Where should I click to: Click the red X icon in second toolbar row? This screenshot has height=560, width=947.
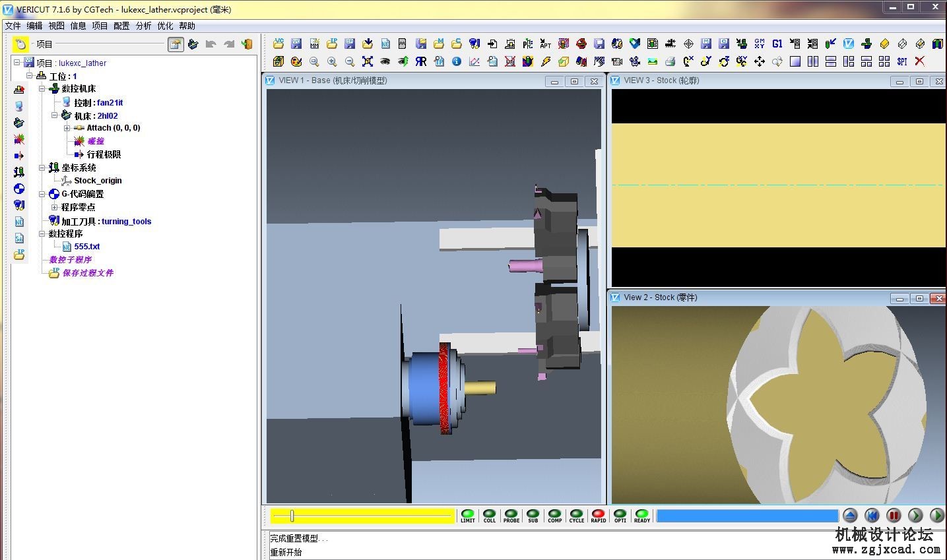tap(919, 61)
